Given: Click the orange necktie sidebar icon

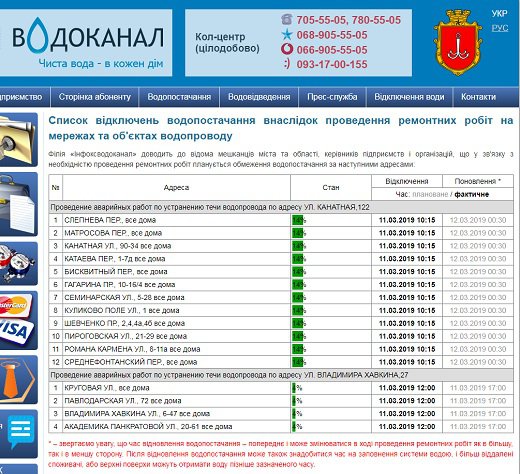Looking at the screenshot, I should point(18,380).
